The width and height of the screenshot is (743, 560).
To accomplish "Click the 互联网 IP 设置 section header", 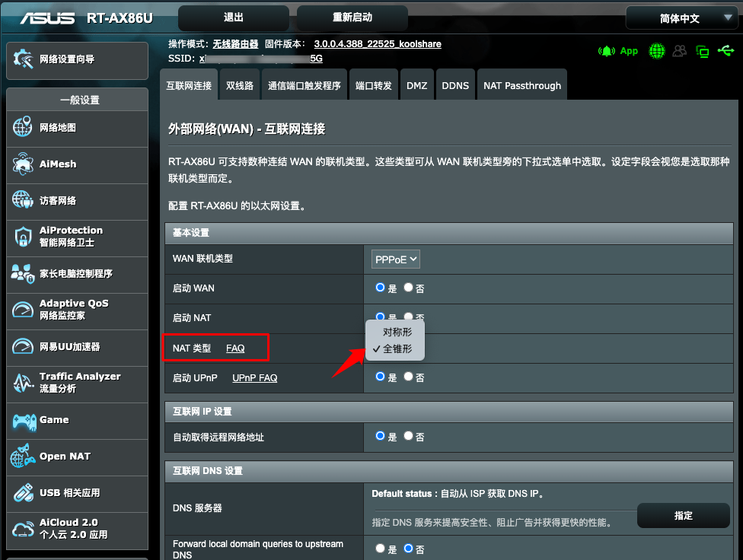I will tap(449, 411).
